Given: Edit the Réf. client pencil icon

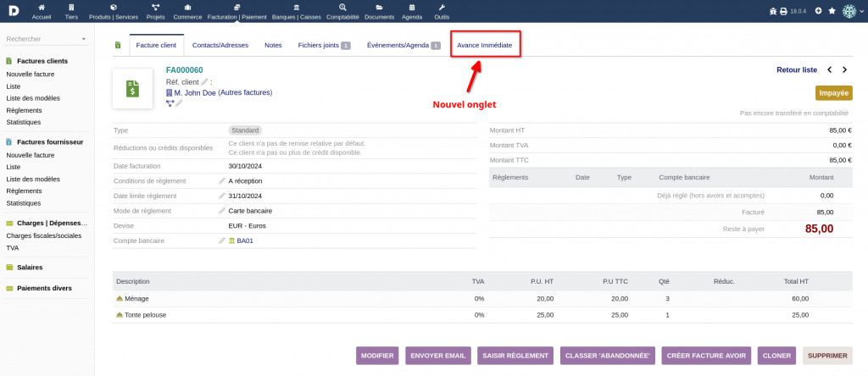Looking at the screenshot, I should coord(204,81).
